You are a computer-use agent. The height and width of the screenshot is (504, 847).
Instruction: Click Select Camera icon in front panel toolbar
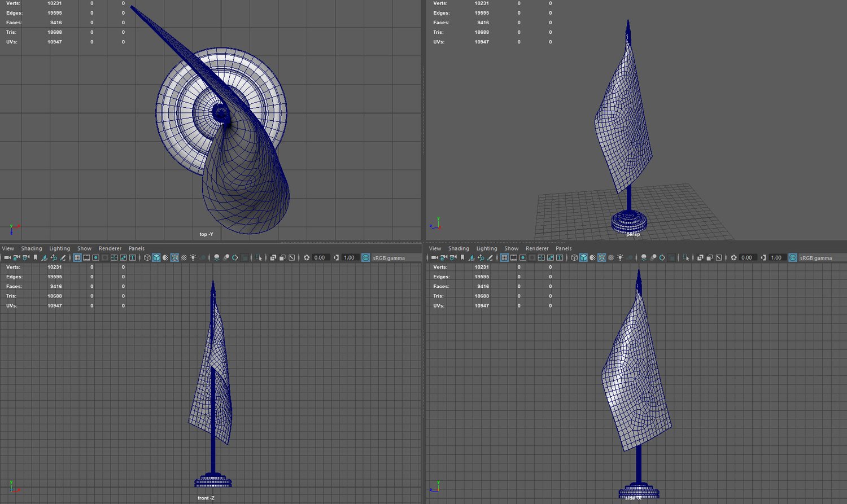pyautogui.click(x=8, y=258)
